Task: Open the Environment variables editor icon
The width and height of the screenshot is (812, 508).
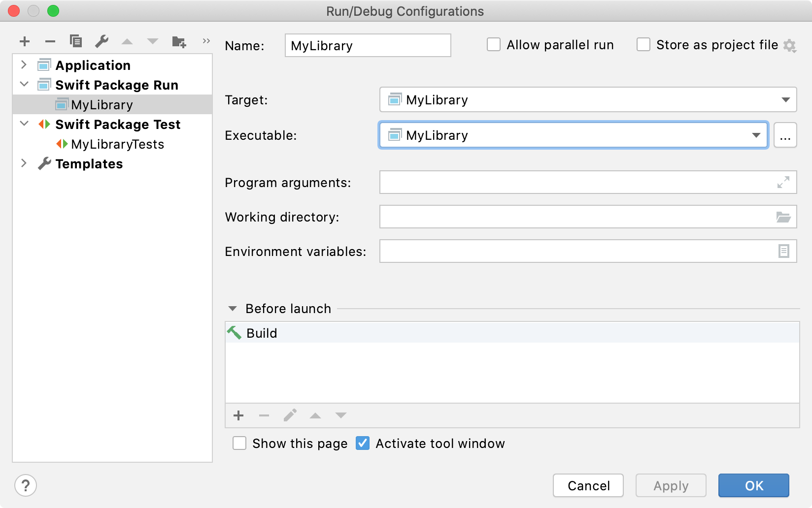Action: pos(783,252)
